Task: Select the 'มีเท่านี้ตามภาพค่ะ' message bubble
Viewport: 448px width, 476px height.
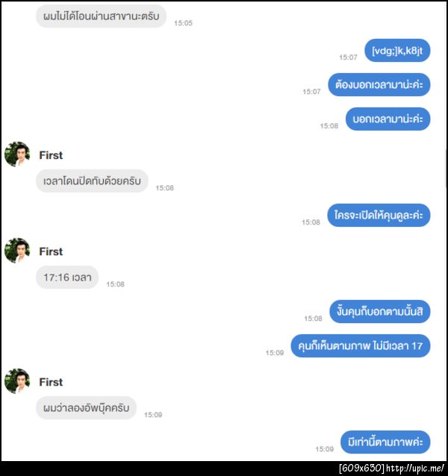Action: coord(385,442)
